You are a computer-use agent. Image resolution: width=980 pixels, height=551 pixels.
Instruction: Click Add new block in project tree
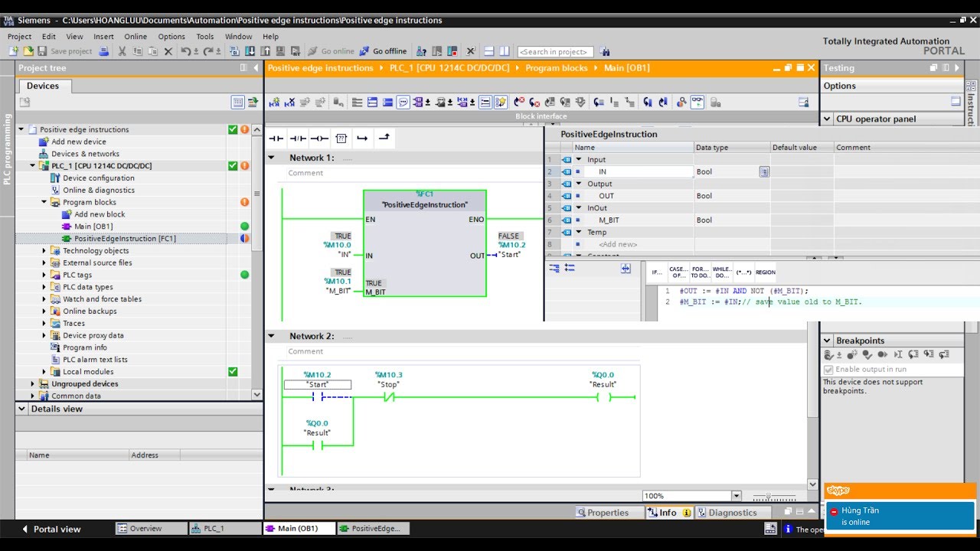[100, 214]
